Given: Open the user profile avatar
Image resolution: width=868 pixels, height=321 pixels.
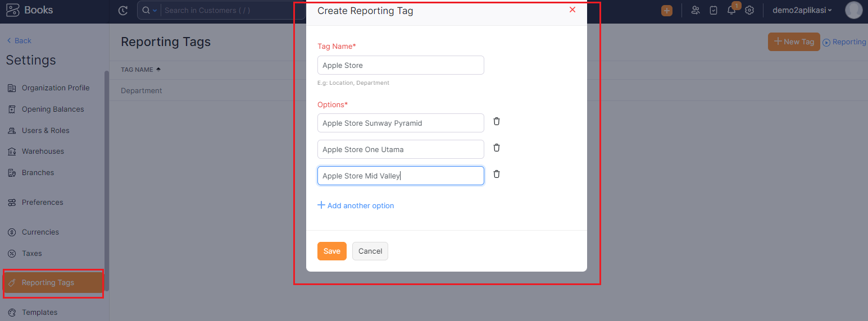Looking at the screenshot, I should click(x=853, y=10).
